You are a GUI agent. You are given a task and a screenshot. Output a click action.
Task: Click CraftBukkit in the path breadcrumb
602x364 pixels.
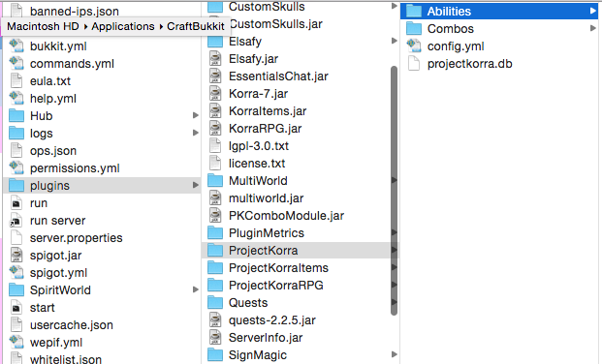tap(196, 26)
